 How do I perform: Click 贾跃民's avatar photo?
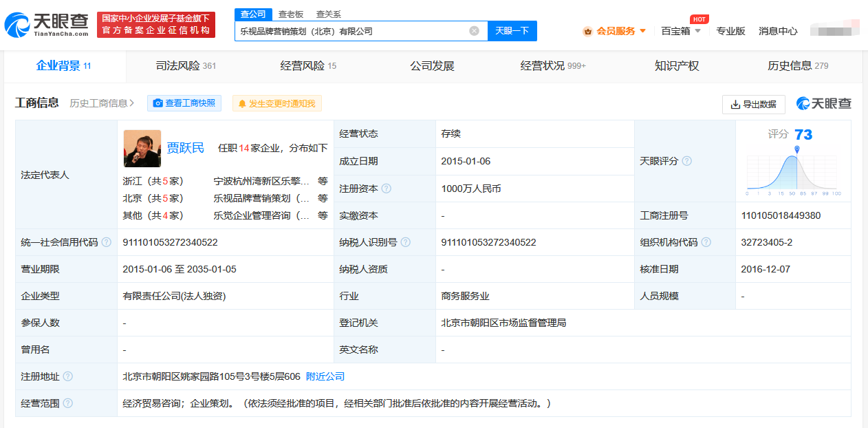tap(142, 149)
